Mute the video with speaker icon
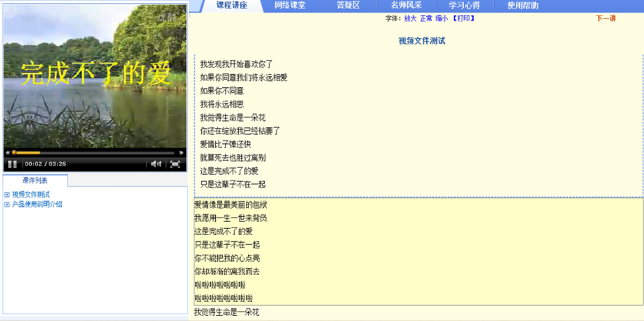Screen dimensions: 644x321 coord(156,164)
